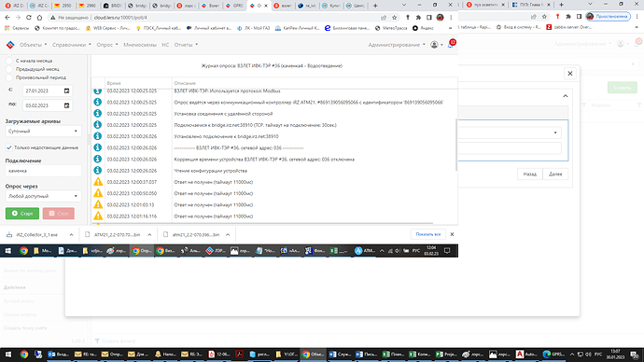
Task: Open action center icon on inner taskbar
Action: 447,250
